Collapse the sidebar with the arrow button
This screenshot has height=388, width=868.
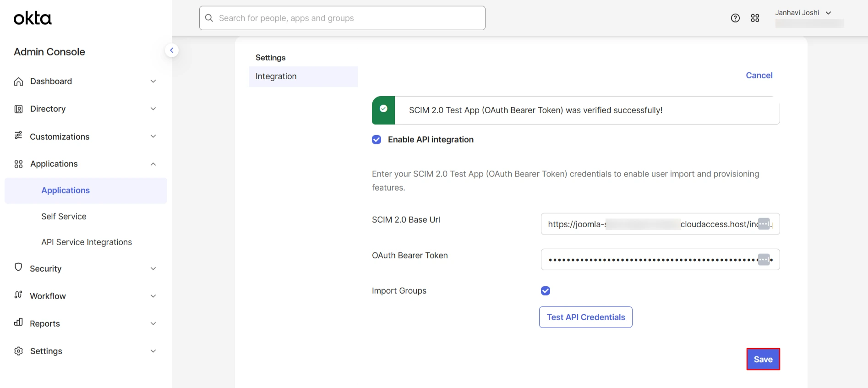(172, 50)
